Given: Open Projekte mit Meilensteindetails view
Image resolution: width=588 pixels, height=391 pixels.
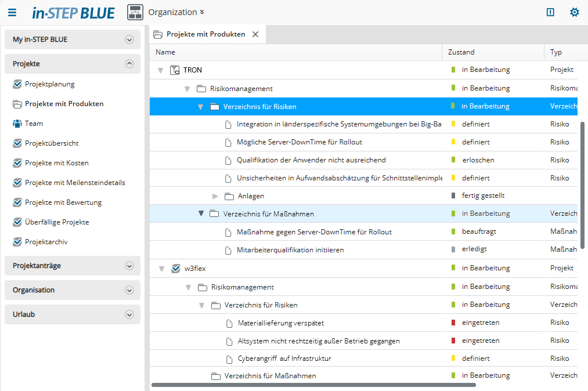Looking at the screenshot, I should tap(75, 183).
